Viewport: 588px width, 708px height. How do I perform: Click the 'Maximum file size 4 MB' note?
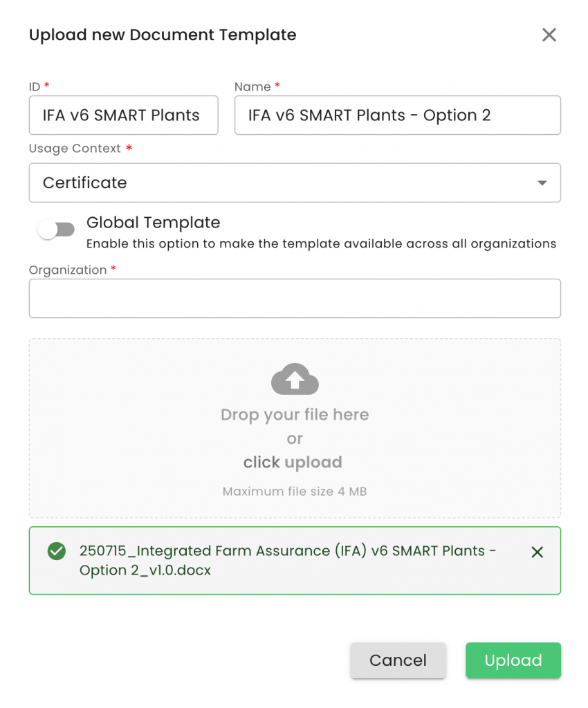tap(295, 492)
